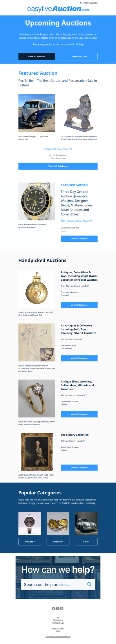Open the Volkswagen Camper Van photo
Screen dimensions: 116x644
[37, 113]
